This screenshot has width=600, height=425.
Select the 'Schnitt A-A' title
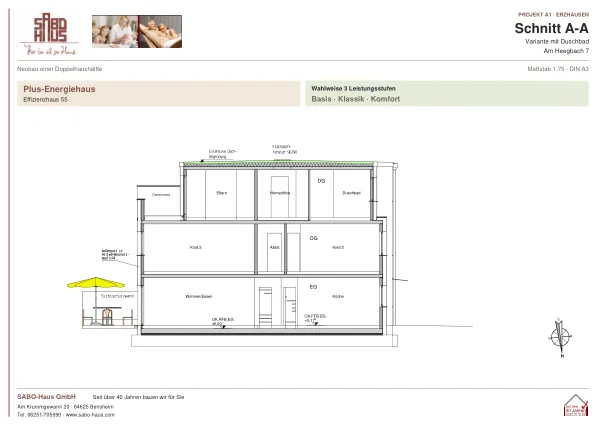tap(551, 28)
